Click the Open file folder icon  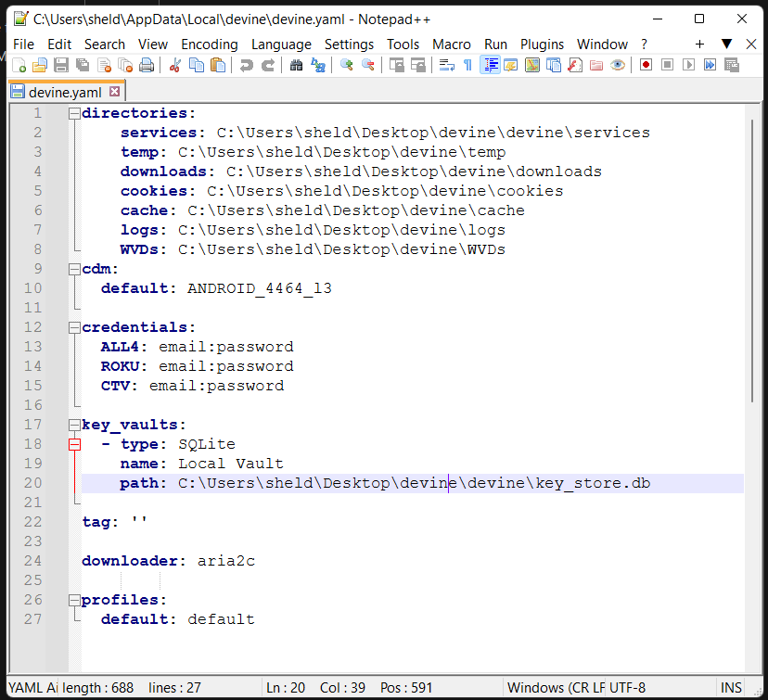tap(40, 65)
